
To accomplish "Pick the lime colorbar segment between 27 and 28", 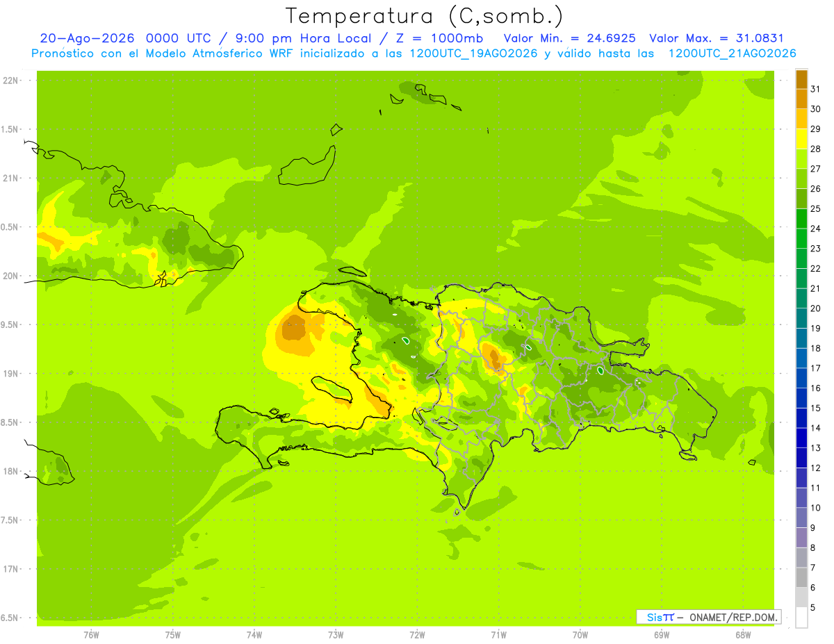I will (x=801, y=158).
